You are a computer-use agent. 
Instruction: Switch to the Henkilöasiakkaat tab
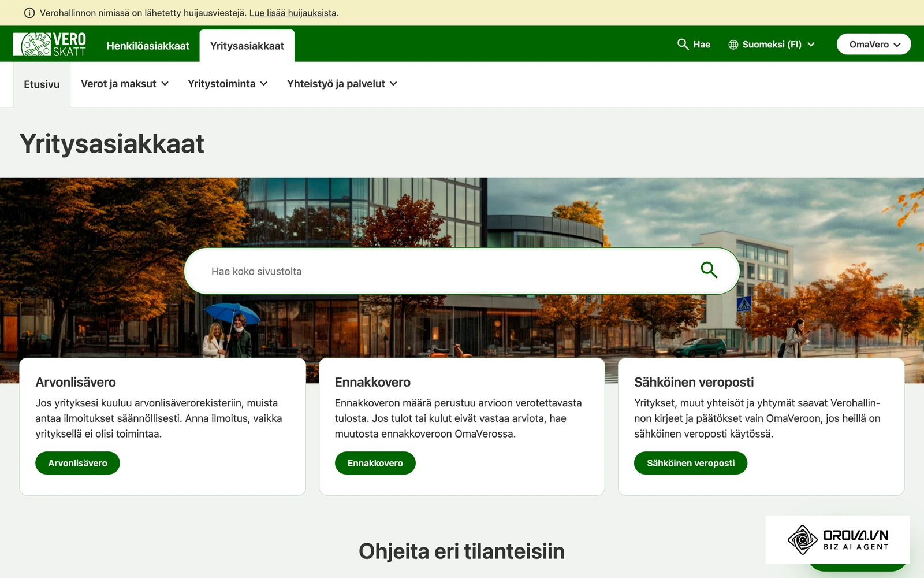[148, 46]
